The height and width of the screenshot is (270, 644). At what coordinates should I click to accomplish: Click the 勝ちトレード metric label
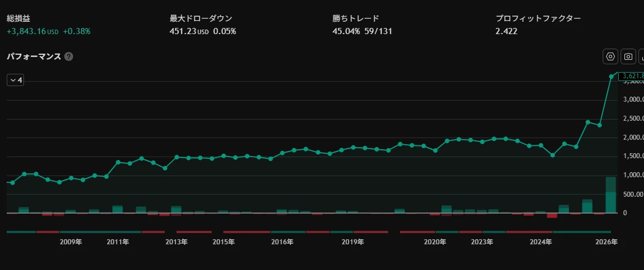356,18
